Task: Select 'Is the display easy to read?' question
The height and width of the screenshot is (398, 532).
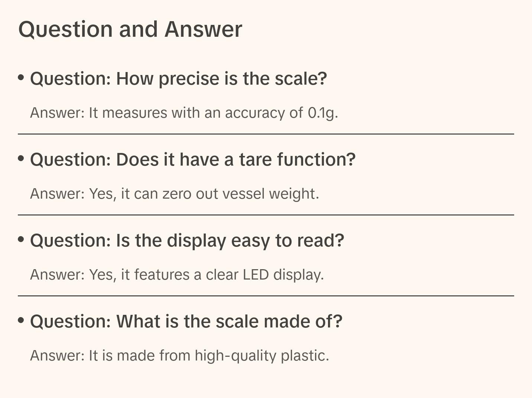Action: click(x=187, y=241)
